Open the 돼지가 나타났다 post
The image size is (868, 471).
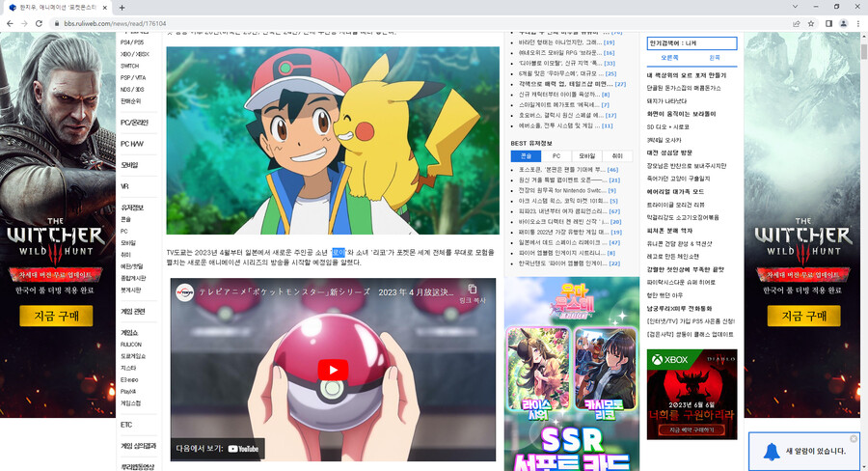(x=667, y=101)
